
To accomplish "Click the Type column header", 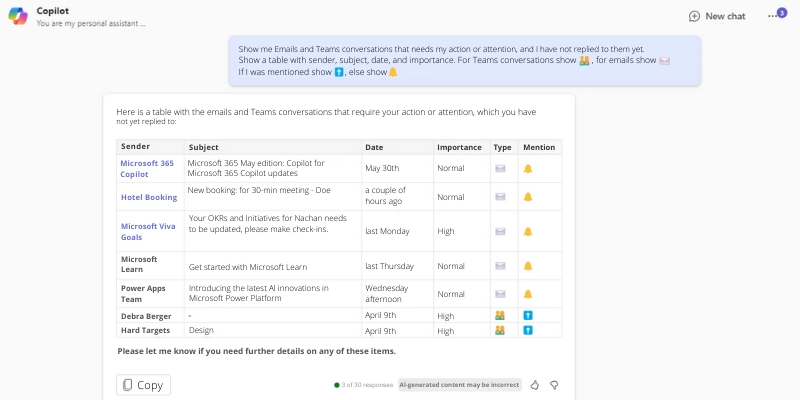I will point(502,147).
